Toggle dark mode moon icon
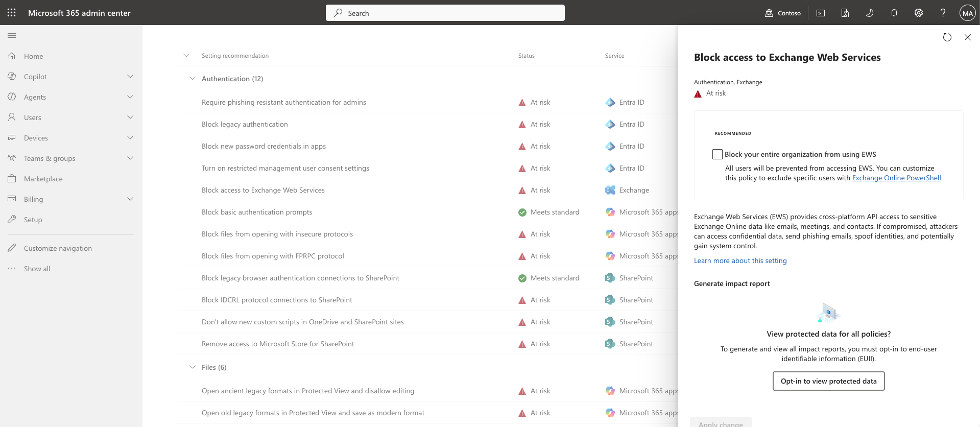Screen dimensions: 980x427 click(x=869, y=13)
